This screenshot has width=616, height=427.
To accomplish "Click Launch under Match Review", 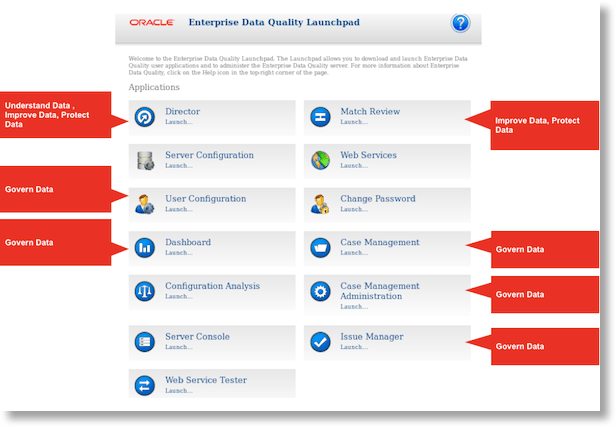I will [354, 122].
